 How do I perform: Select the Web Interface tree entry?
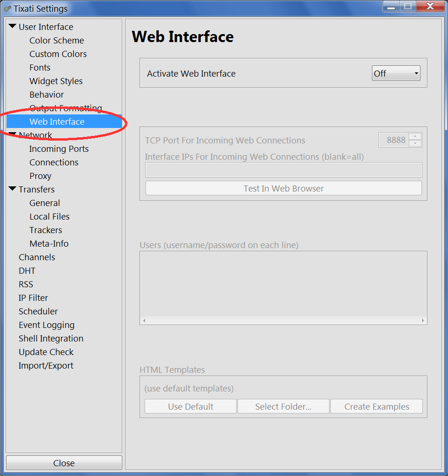64,121
